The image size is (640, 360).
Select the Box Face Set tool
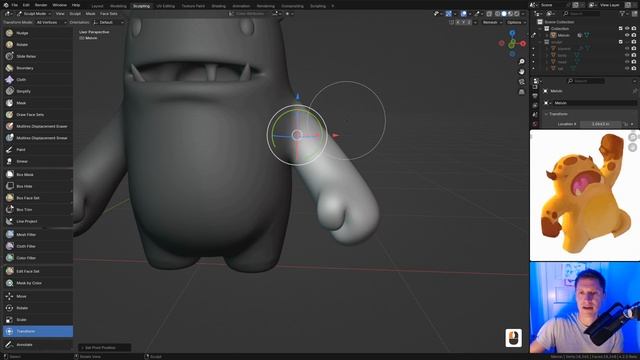pos(38,198)
